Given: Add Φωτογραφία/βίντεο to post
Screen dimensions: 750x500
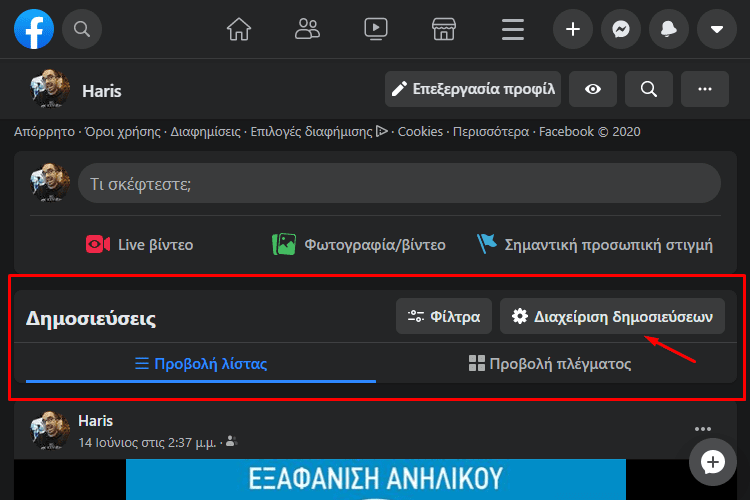Looking at the screenshot, I should coord(358,244).
